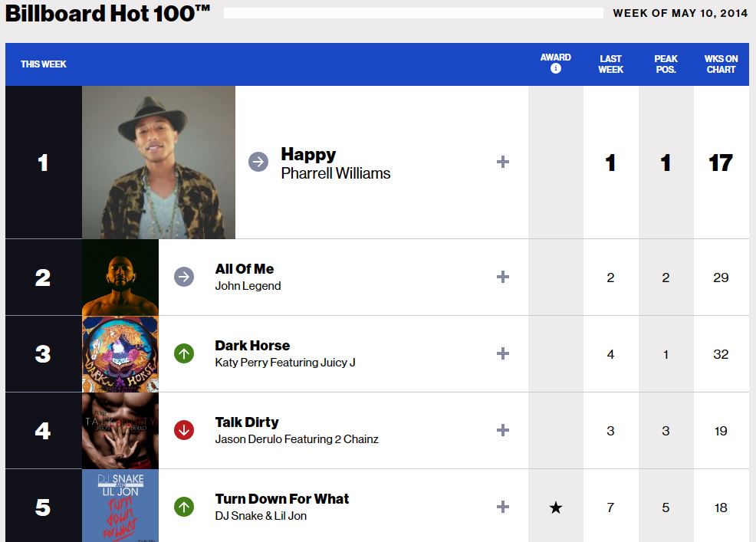756x542 pixels.
Task: Open the John Legend artist link
Action: (x=248, y=286)
